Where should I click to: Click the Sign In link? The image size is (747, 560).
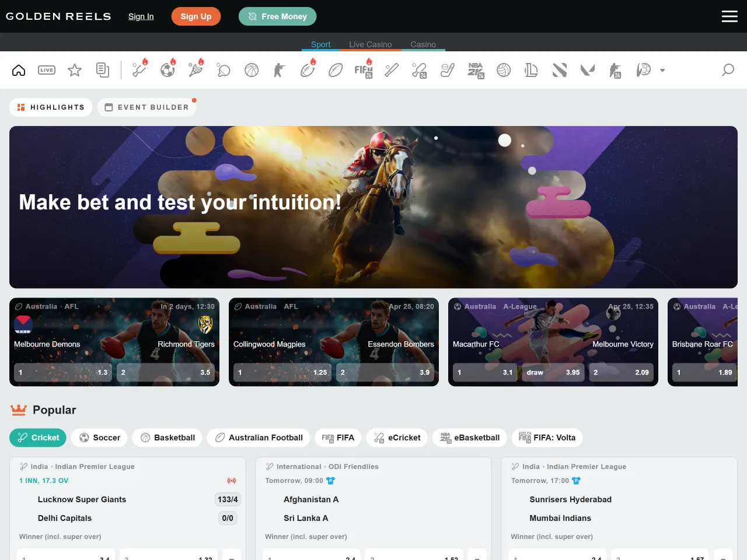tap(141, 16)
